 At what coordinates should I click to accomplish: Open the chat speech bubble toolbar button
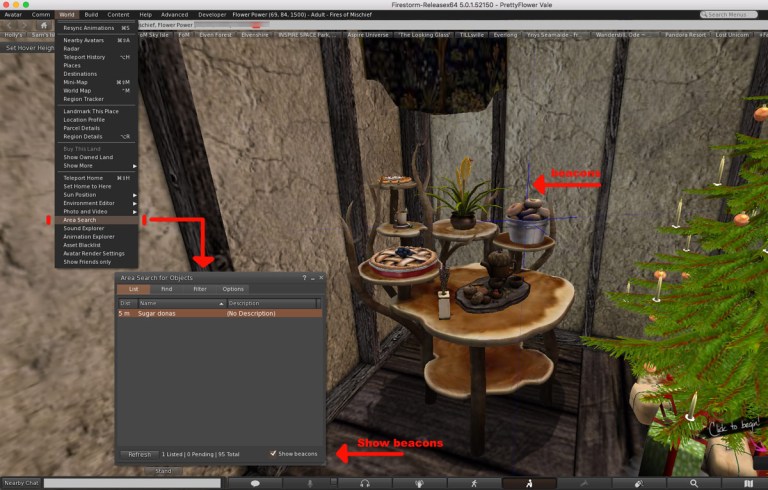pos(255,483)
